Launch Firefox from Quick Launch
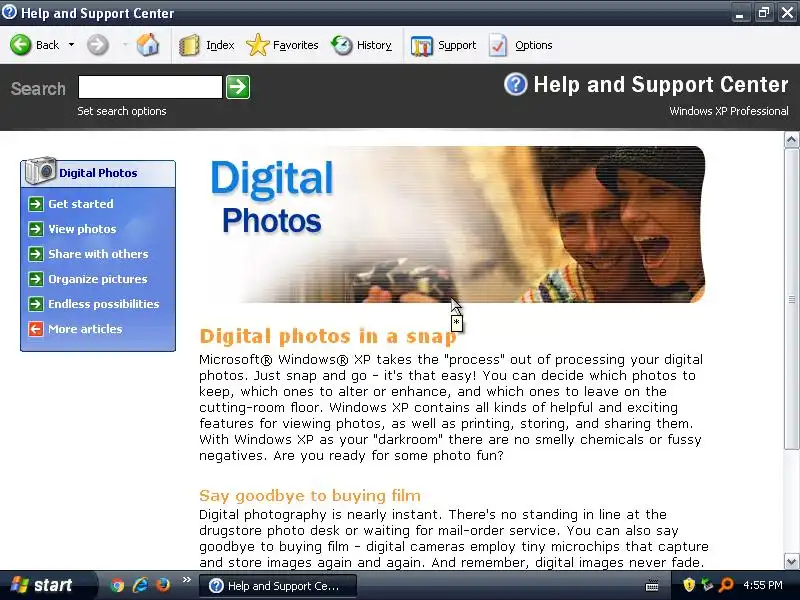The width and height of the screenshot is (800, 600). click(x=163, y=585)
